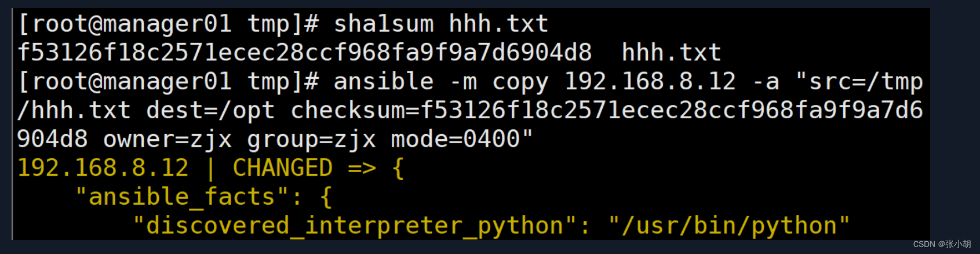Screen dimensions: 980x254
Task: Click owner=zjx parameter
Action: point(167,140)
